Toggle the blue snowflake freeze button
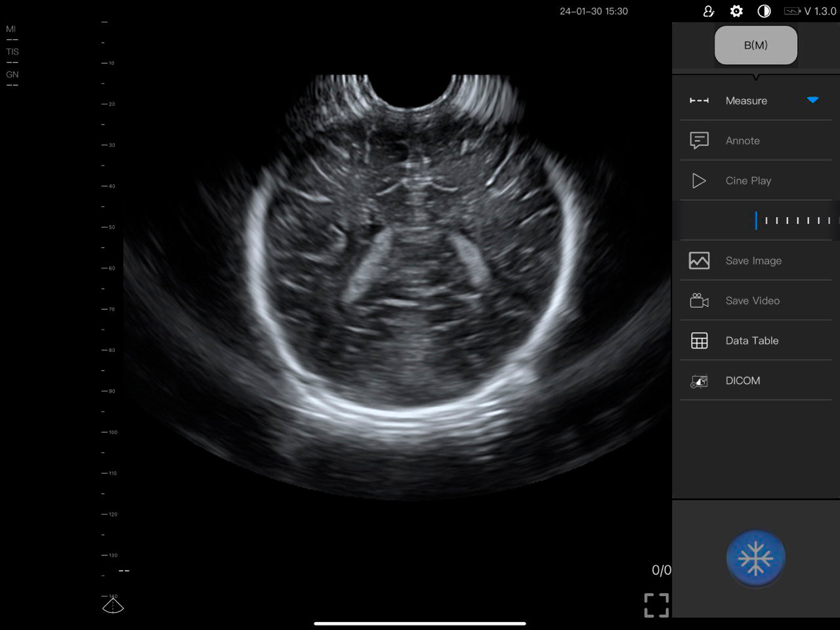The width and height of the screenshot is (840, 630). [756, 558]
